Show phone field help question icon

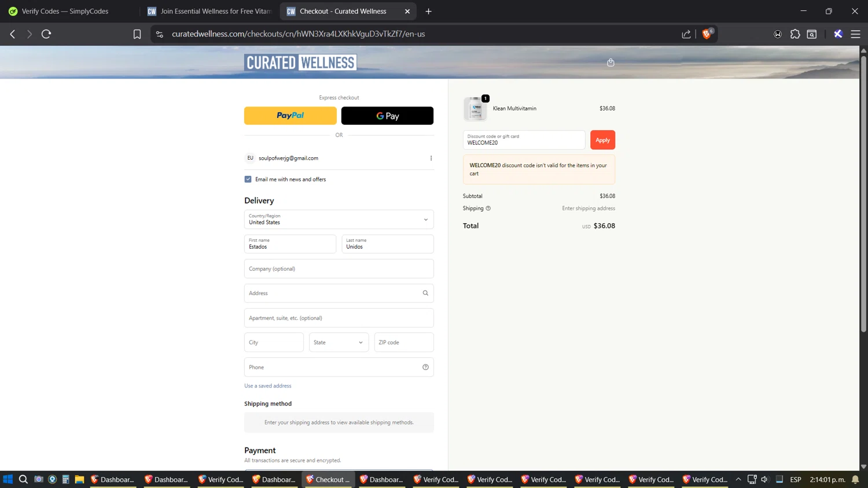pyautogui.click(x=425, y=367)
